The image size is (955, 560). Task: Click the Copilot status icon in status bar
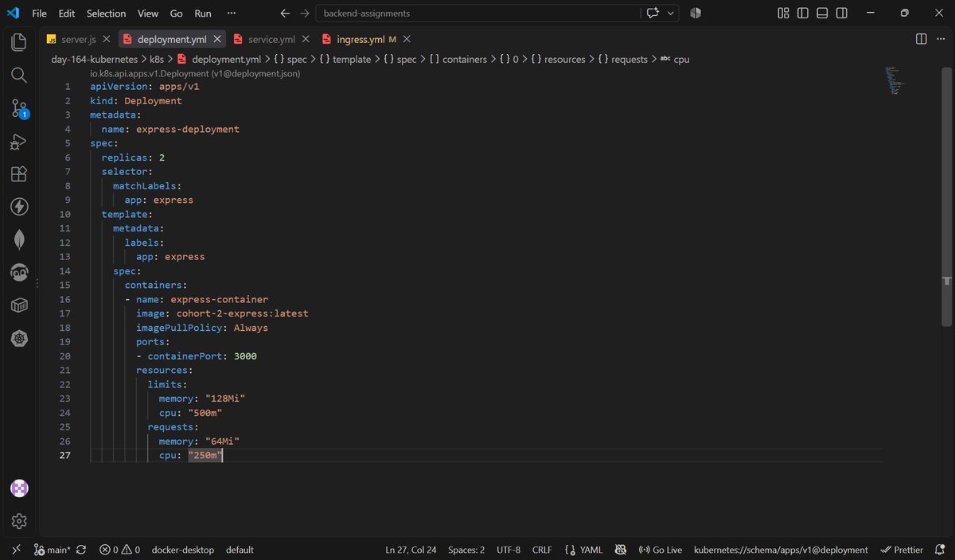621,550
